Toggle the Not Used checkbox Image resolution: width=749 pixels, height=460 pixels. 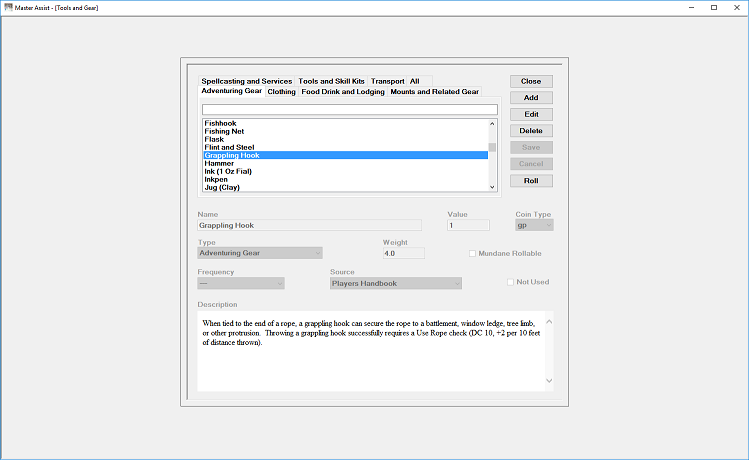[x=510, y=282]
